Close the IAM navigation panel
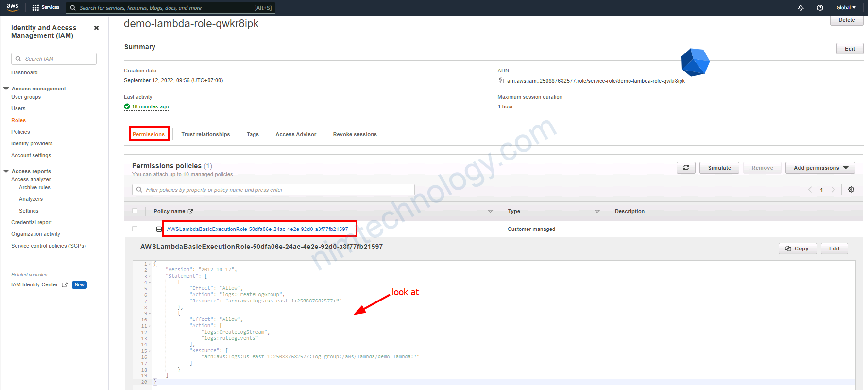 96,28
